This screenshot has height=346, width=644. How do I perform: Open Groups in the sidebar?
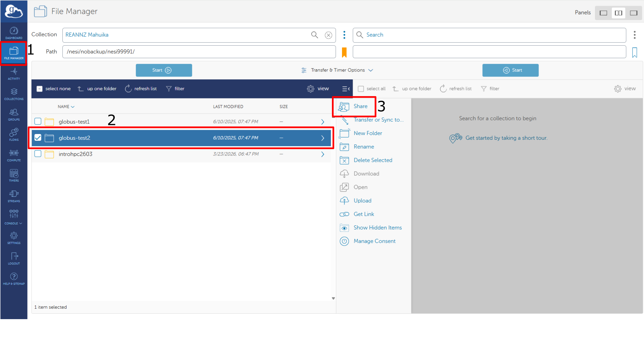pyautogui.click(x=14, y=115)
